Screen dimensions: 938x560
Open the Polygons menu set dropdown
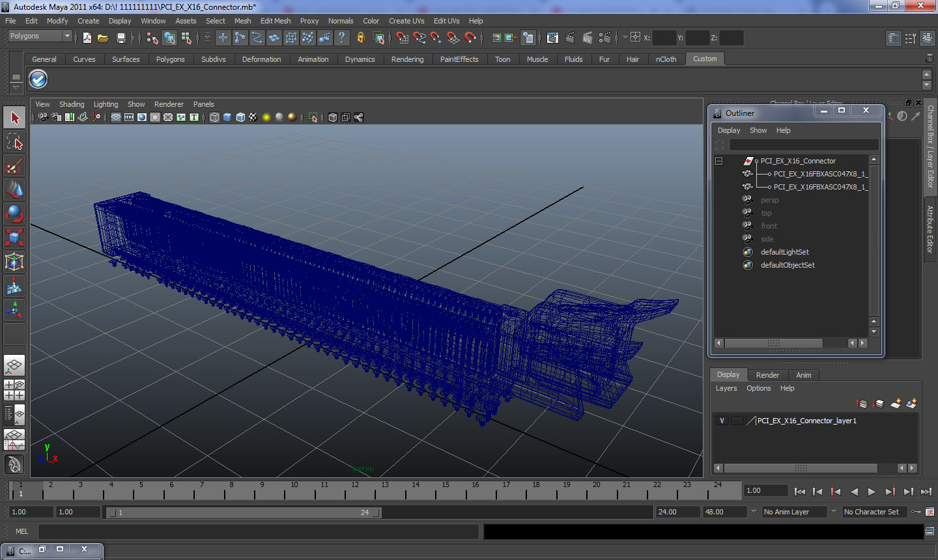point(39,36)
